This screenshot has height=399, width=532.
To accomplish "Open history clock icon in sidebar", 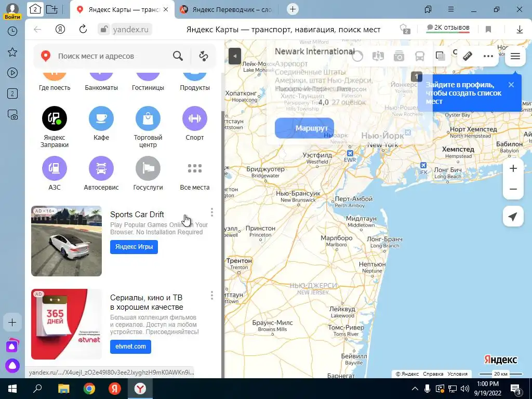I will point(12,31).
